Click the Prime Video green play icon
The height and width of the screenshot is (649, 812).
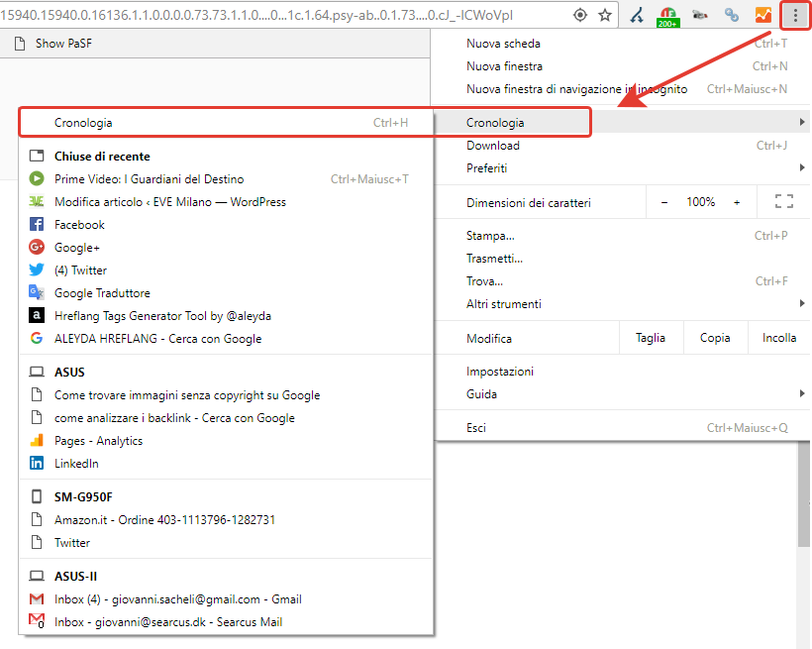[37, 178]
